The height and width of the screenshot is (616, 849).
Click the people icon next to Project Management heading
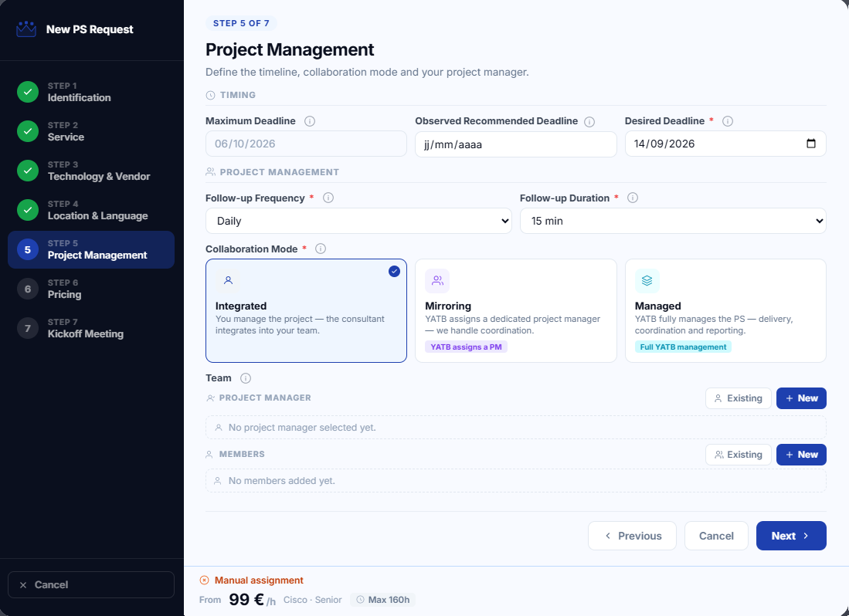211,172
